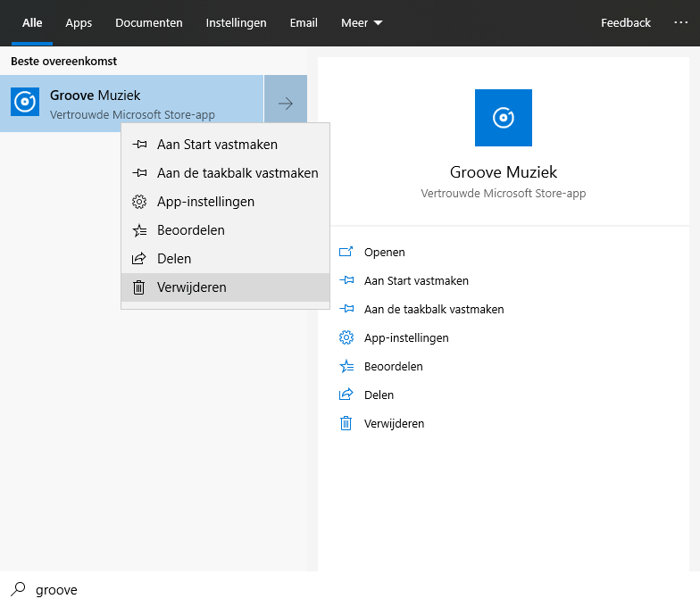Viewport: 700px width, 607px height.
Task: Click the pin icon beside context-menu Aan Start vastmaken
Action: pyautogui.click(x=139, y=145)
